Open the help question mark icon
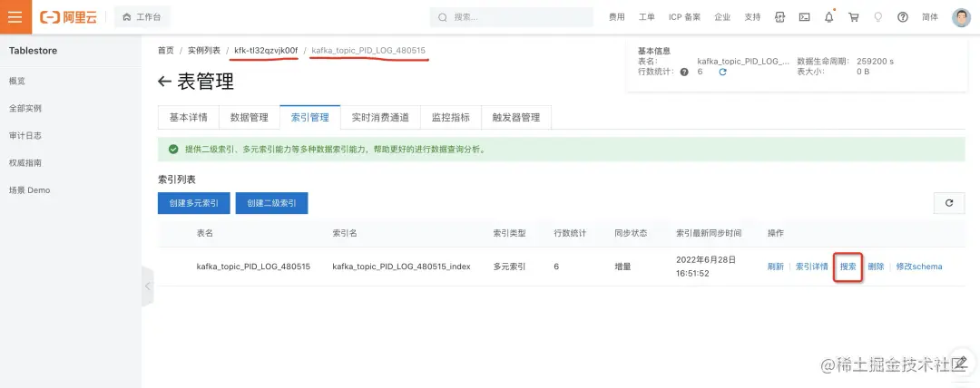980x388 pixels. click(x=903, y=17)
